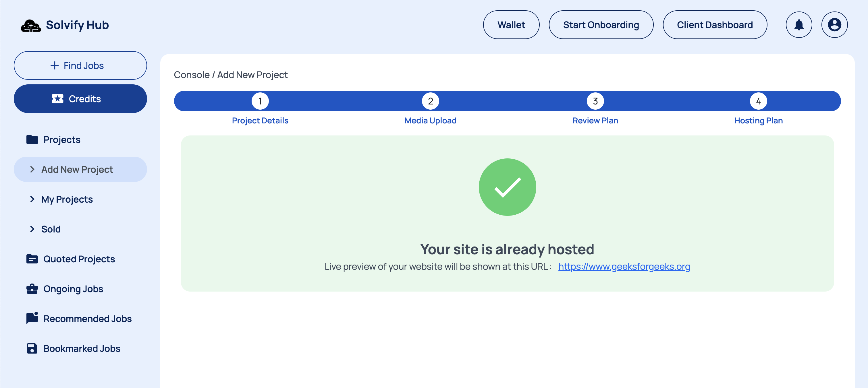The width and height of the screenshot is (868, 388).
Task: Click the Credits star ticket icon
Action: coord(58,99)
